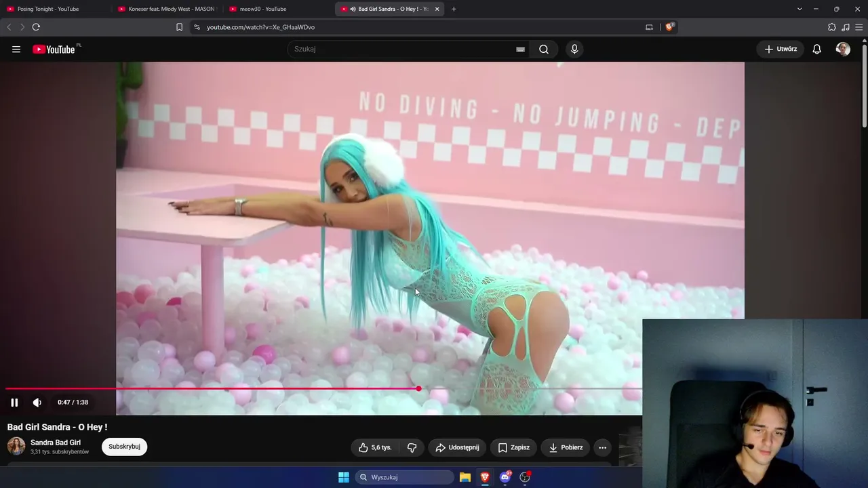Click the Windows Wyszukaj search box
Viewport: 868px width, 488px height.
[x=405, y=477]
